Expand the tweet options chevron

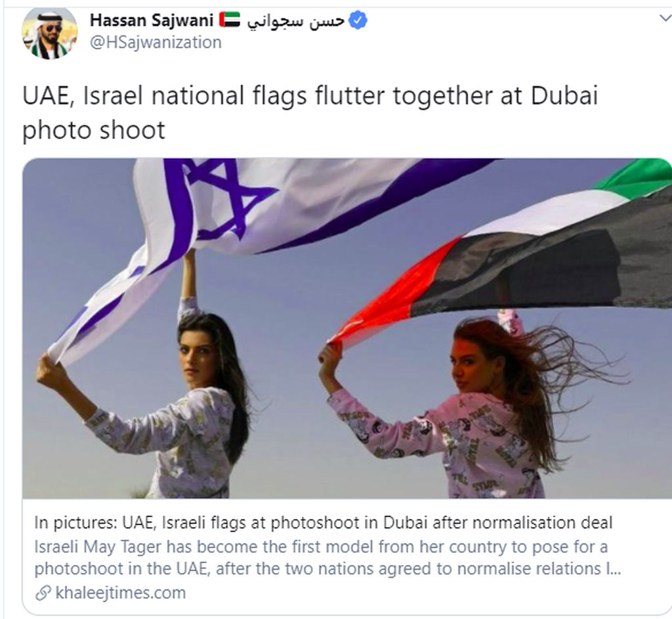point(665,18)
